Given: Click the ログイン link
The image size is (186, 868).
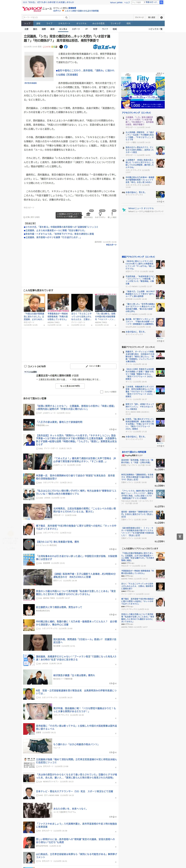Looking at the screenshot, I should [x=57, y=11].
